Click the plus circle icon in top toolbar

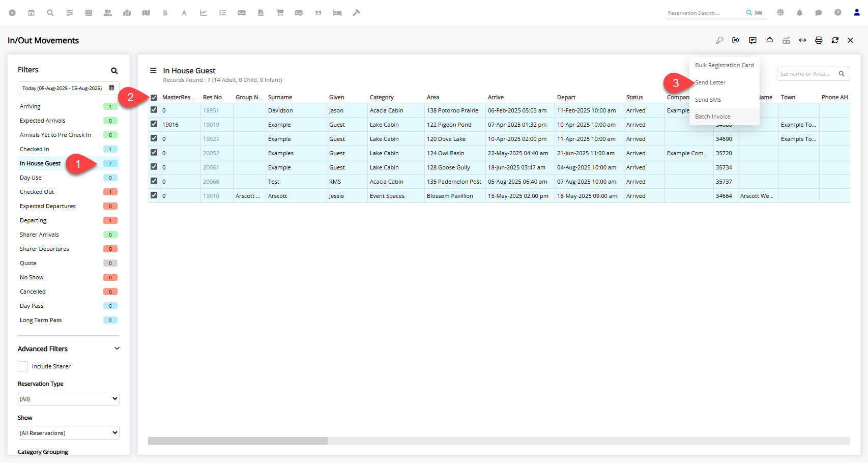(x=12, y=13)
